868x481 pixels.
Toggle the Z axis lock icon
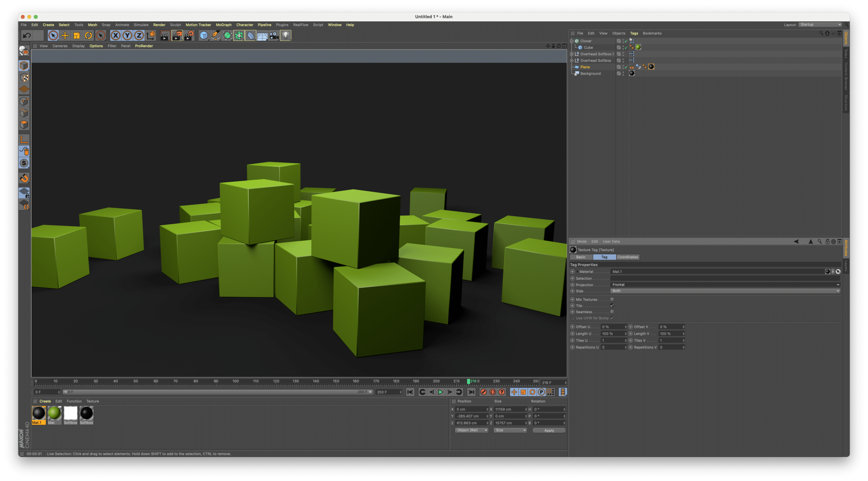click(x=139, y=35)
